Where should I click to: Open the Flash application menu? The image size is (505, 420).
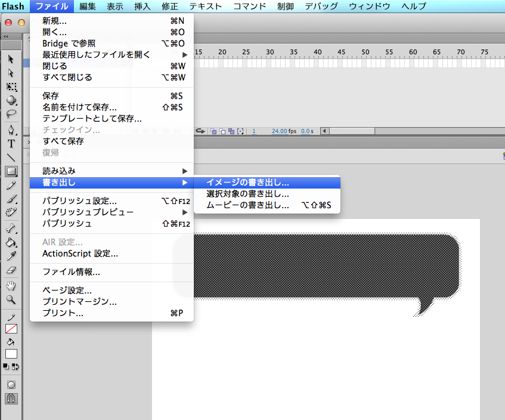[13, 6]
